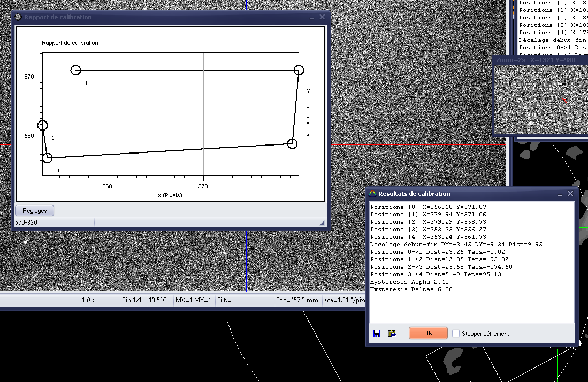This screenshot has height=382, width=588.
Task: Minimize the Rapport de calibration window
Action: 312,17
